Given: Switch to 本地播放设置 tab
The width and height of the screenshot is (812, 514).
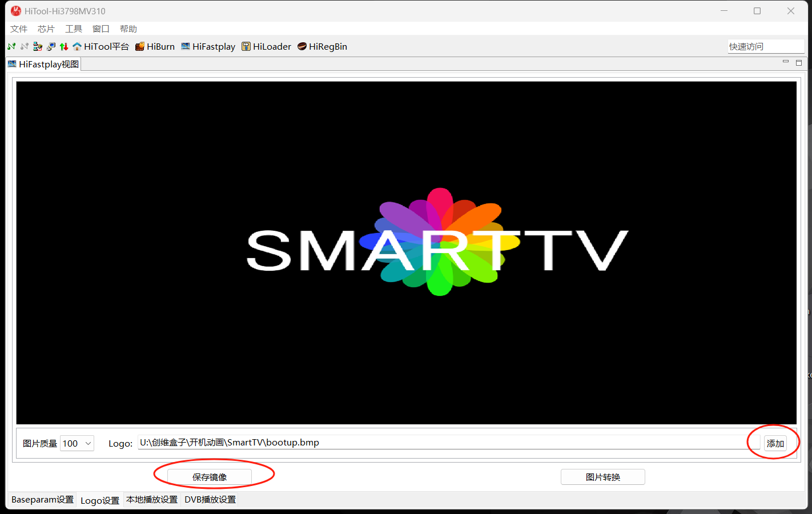Looking at the screenshot, I should pos(152,500).
